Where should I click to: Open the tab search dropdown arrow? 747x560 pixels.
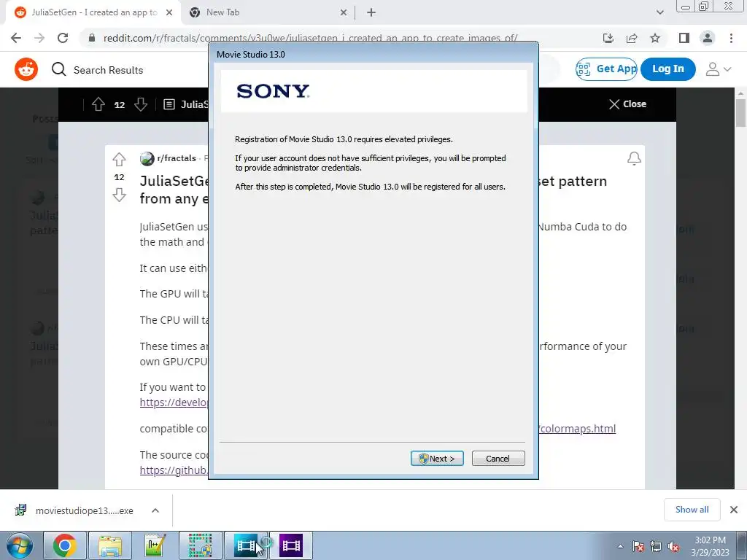coord(659,13)
